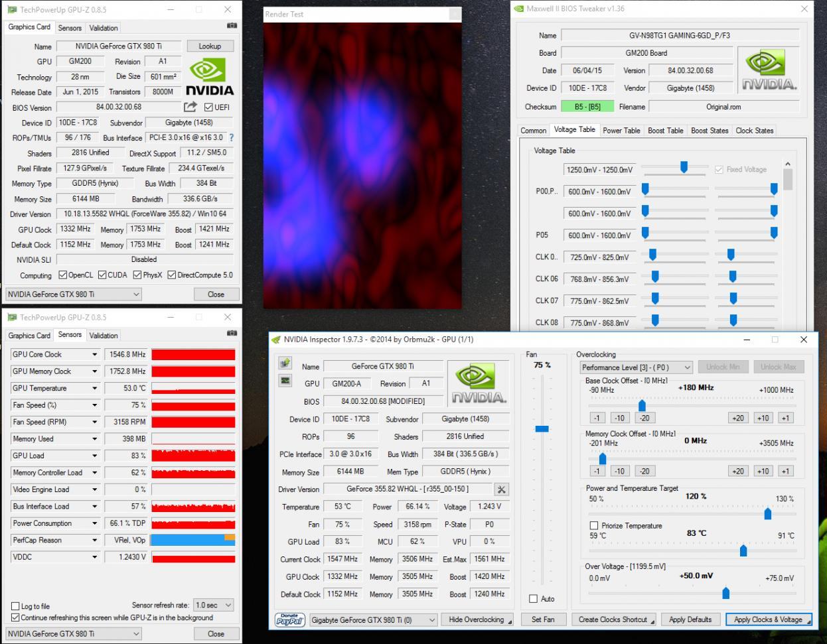Open Gigabyte GeForce GTX 980 Ti (0) dropdown

374,620
